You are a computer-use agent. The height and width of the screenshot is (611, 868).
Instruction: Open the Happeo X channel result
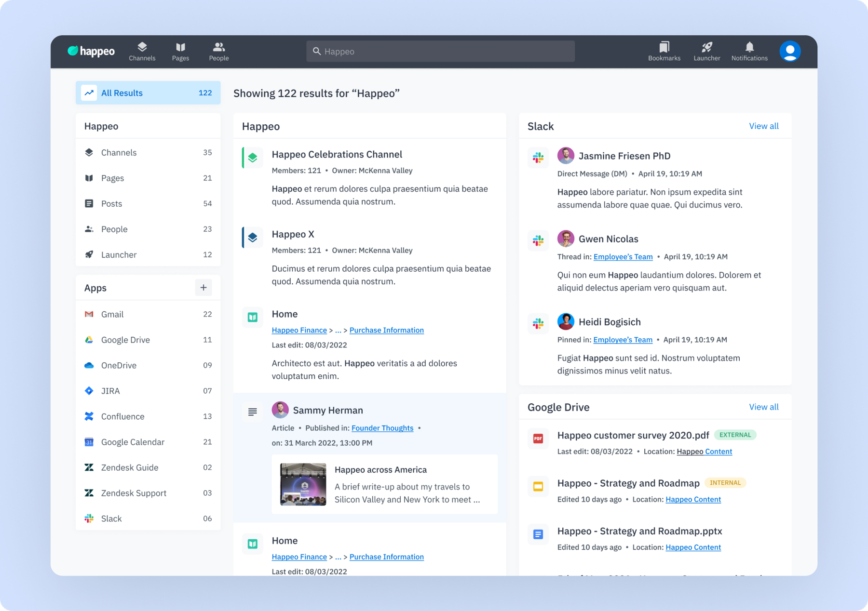293,234
